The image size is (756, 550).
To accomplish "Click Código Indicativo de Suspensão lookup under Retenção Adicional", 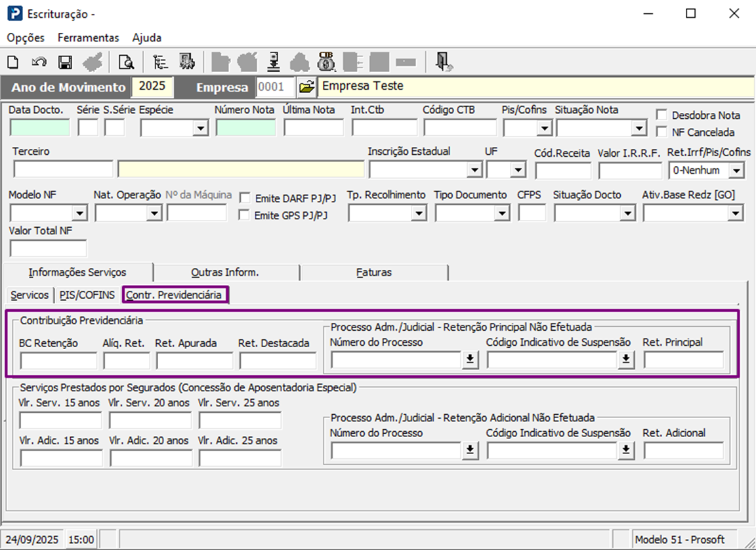I will click(x=626, y=450).
